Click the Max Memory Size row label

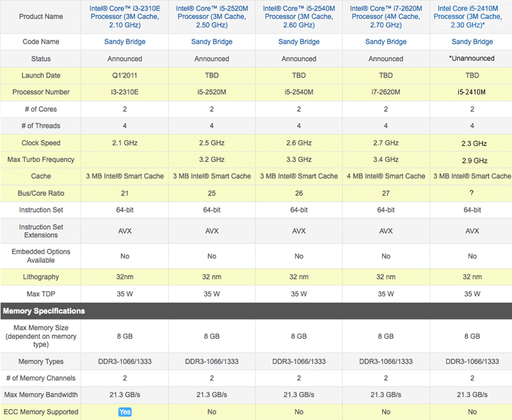(x=41, y=336)
